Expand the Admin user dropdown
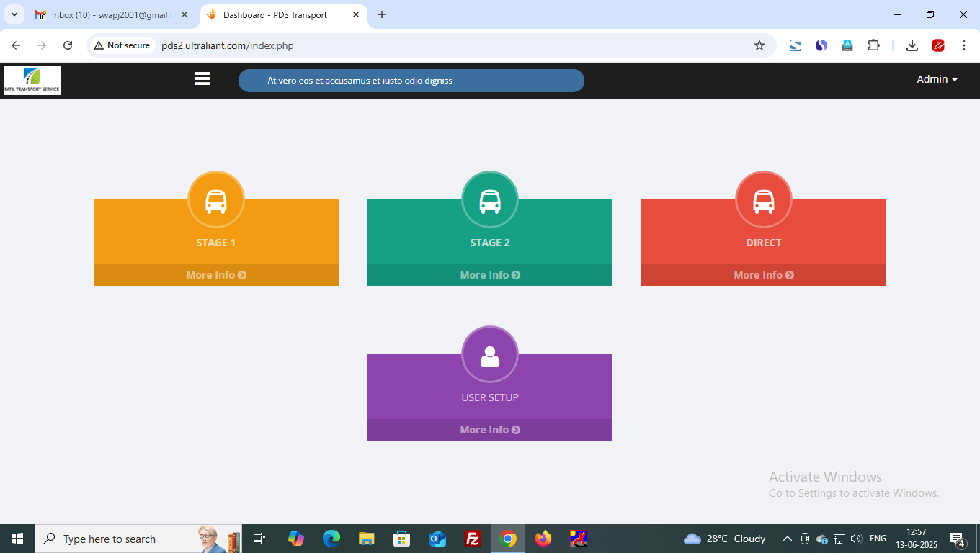This screenshot has width=980, height=553. (936, 80)
